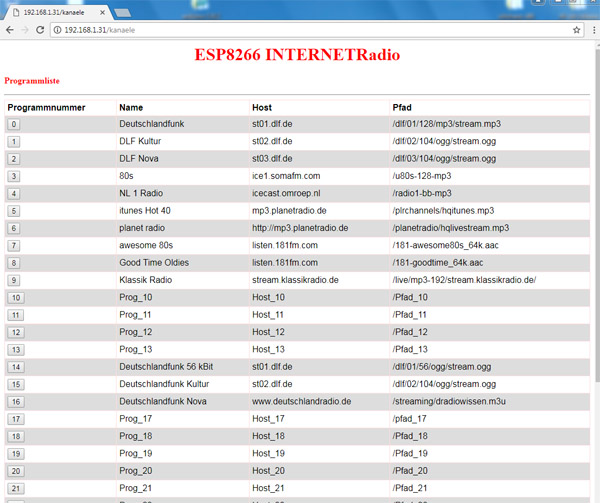
Task: Select program 3 button for 80s
Action: tap(14, 176)
